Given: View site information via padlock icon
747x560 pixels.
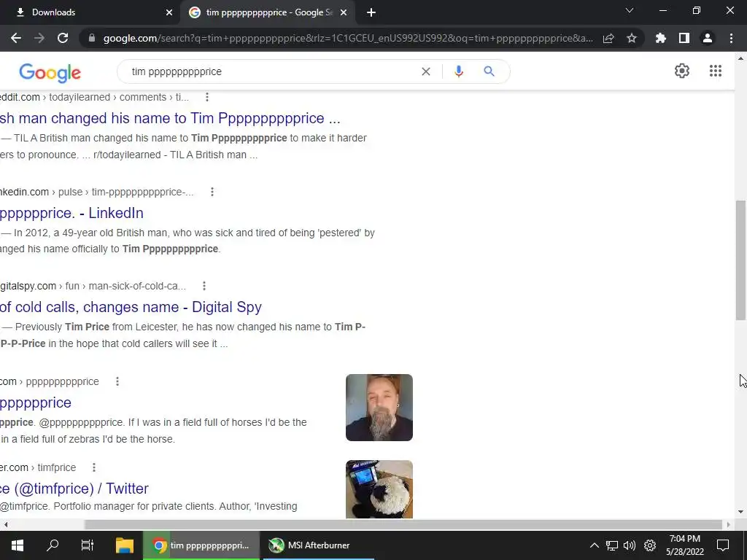Looking at the screenshot, I should coord(91,38).
